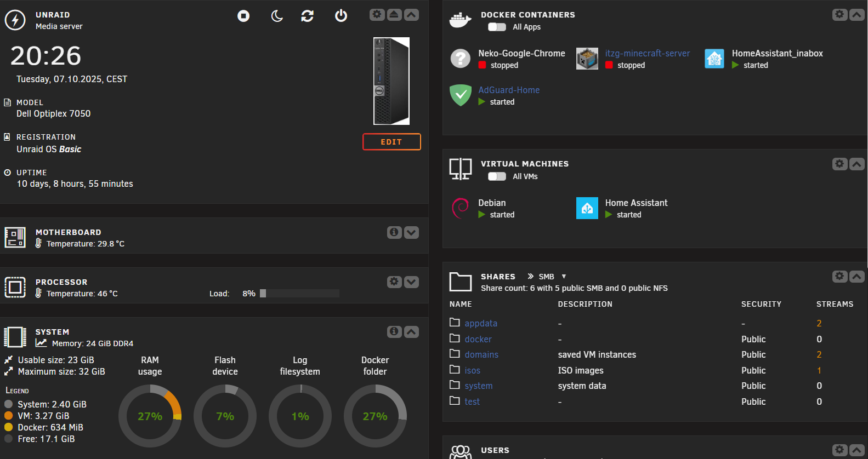Click Log filesystem 1% gauge

pyautogui.click(x=300, y=416)
